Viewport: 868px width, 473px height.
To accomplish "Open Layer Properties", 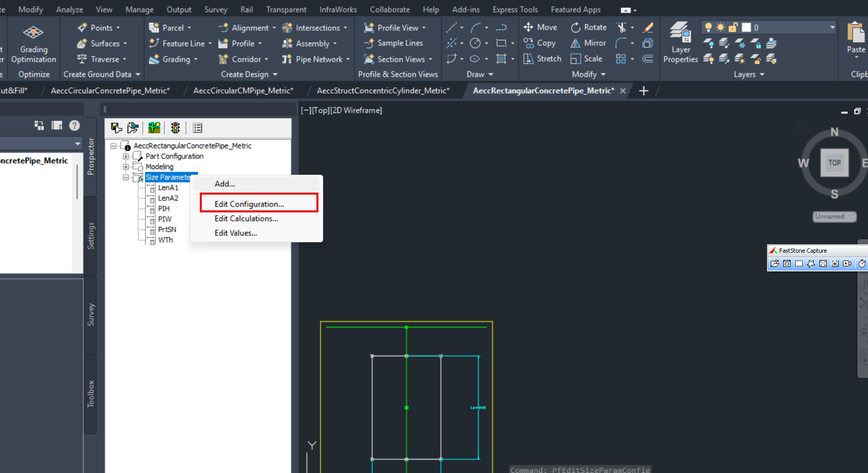I will click(x=680, y=42).
